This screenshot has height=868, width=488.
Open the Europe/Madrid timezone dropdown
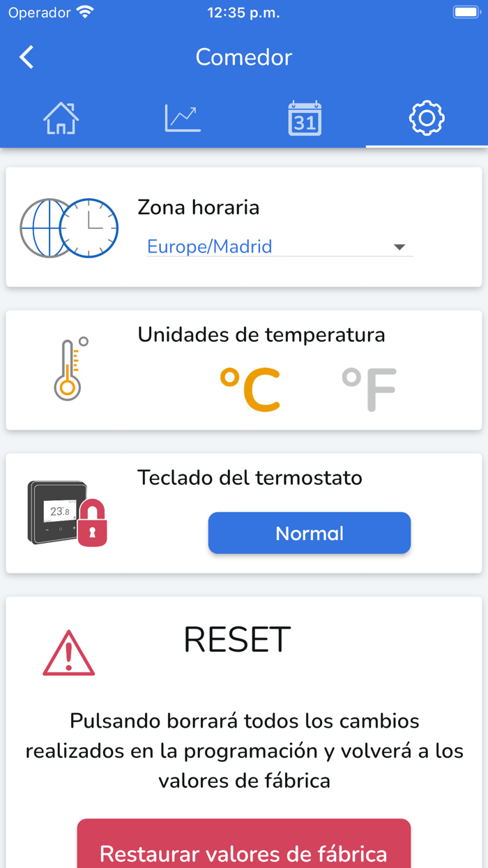(279, 247)
